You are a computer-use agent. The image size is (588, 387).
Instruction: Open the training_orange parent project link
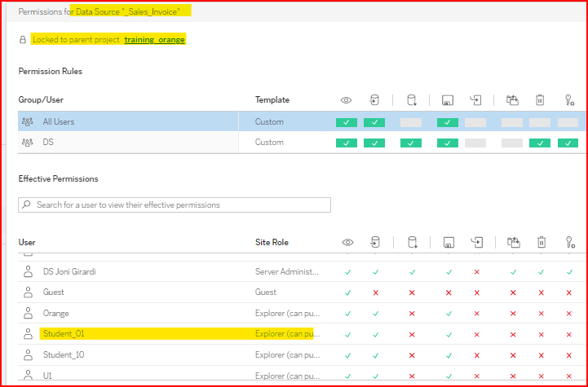click(x=155, y=39)
